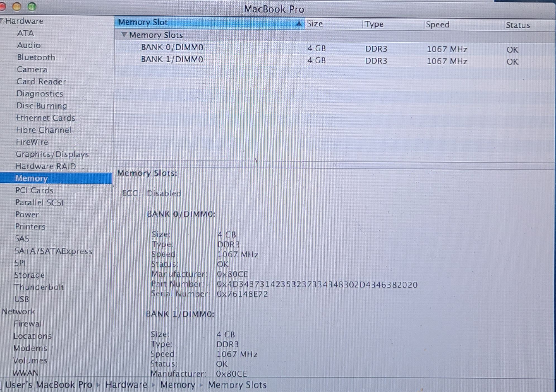Click the Type column header
Screen dimensions: 556x392
pos(374,24)
